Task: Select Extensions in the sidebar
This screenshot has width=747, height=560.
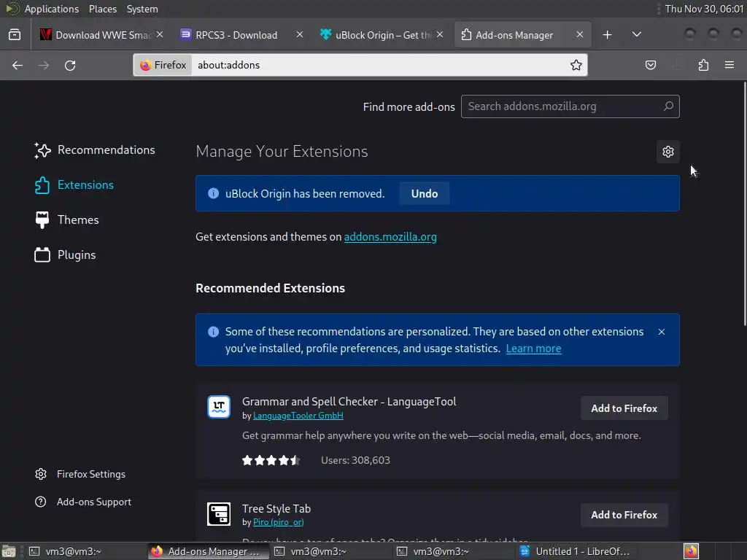Action: (x=74, y=184)
